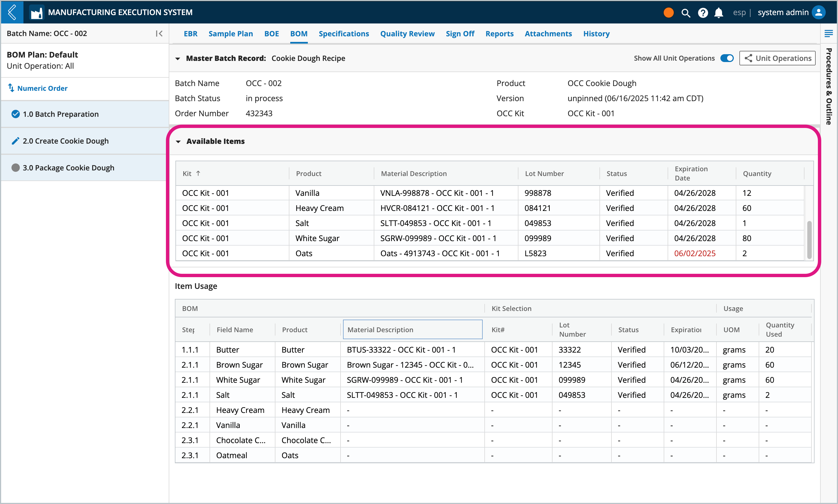Click the orange status indicator circle
Screen dimensions: 838x504
(x=668, y=13)
